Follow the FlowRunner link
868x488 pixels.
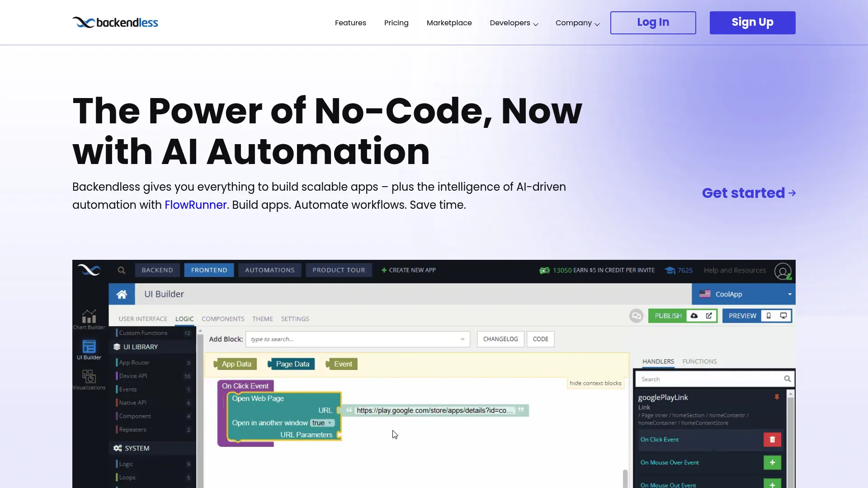(195, 205)
